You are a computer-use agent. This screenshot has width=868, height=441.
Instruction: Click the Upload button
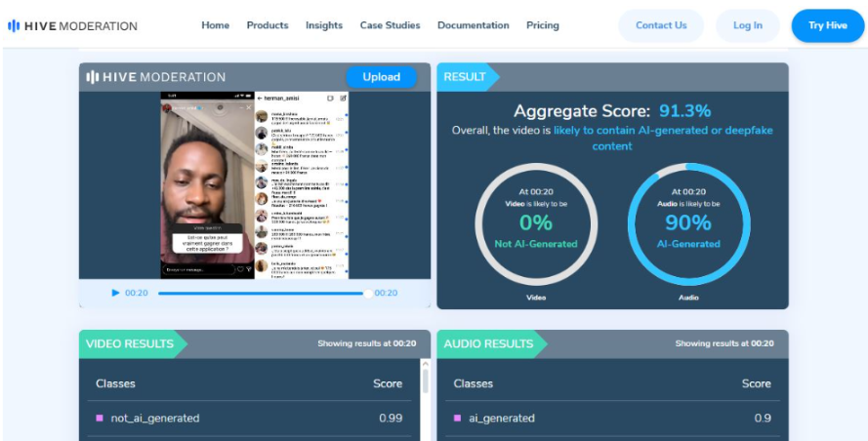(x=381, y=77)
